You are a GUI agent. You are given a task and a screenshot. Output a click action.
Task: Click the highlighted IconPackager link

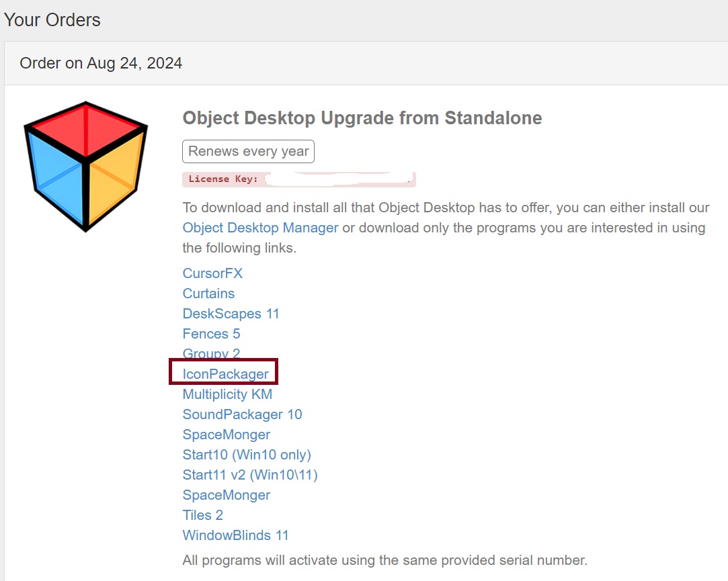pyautogui.click(x=225, y=374)
